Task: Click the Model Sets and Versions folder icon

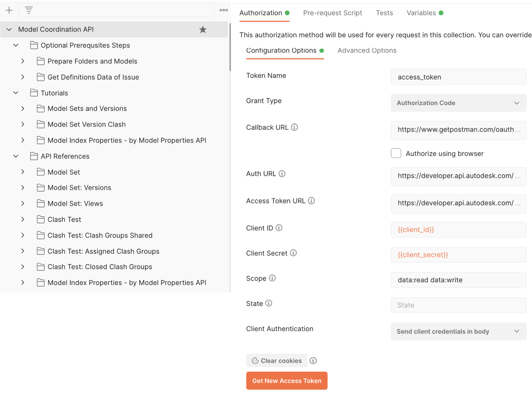Action: click(x=41, y=108)
